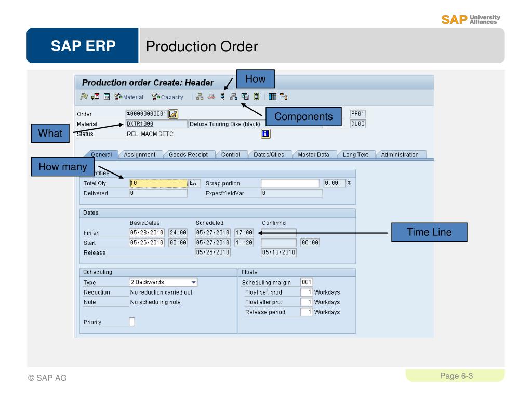Click the DL00 plant field
532x399 pixels.
[357, 124]
